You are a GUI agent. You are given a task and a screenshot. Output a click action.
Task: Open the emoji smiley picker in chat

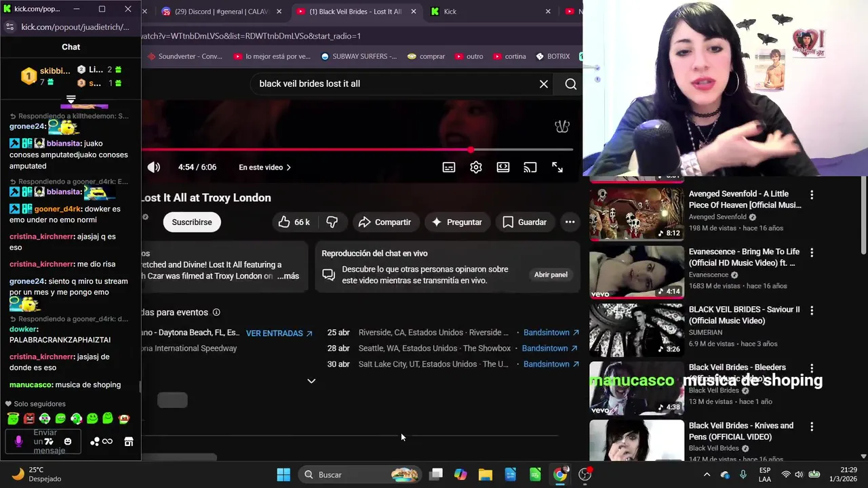[67, 442]
